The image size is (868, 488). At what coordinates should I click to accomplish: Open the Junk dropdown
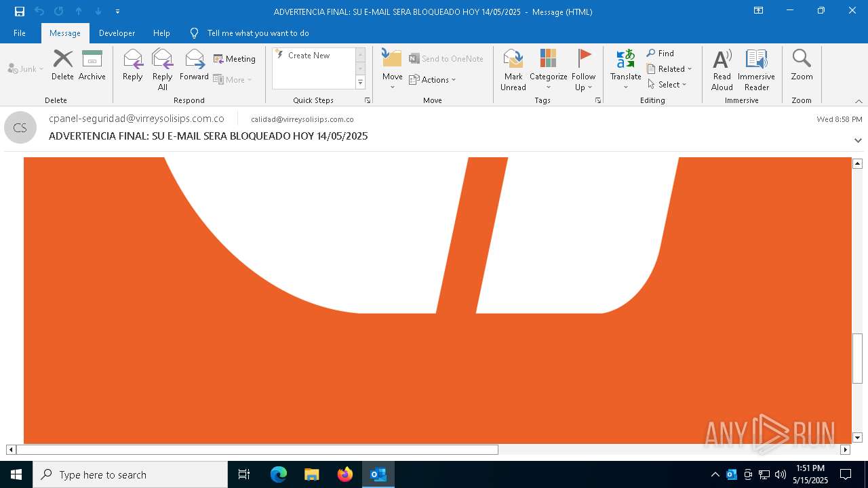(x=26, y=69)
